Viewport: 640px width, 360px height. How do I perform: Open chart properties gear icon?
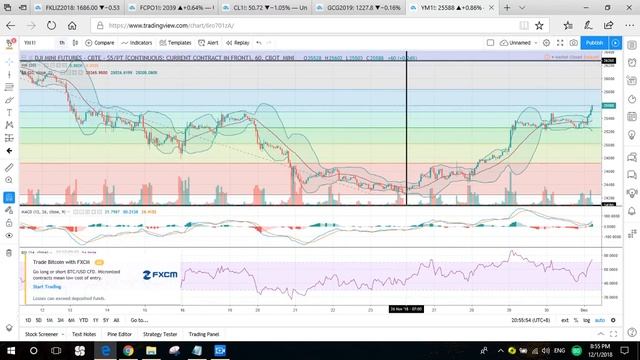pyautogui.click(x=546, y=43)
